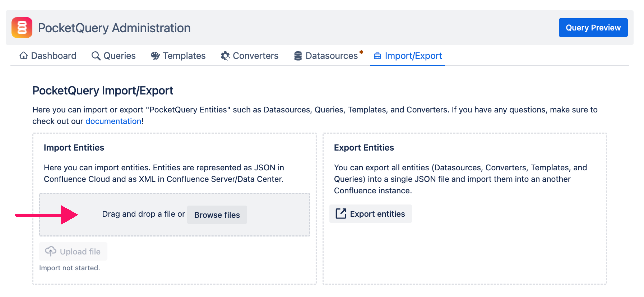Click the Browse files button
The height and width of the screenshot is (297, 644).
217,215
